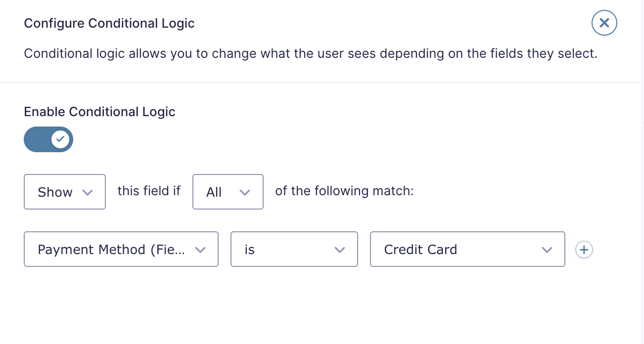Image resolution: width=644 pixels, height=344 pixels.
Task: Click the "of the following match:" text
Action: [x=344, y=191]
